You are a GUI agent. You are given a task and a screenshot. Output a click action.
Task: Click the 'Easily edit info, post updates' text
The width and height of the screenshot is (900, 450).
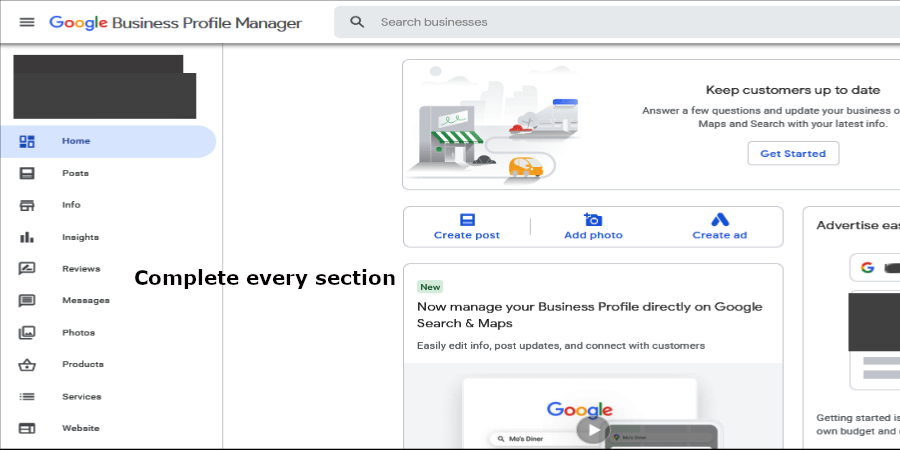click(x=561, y=346)
